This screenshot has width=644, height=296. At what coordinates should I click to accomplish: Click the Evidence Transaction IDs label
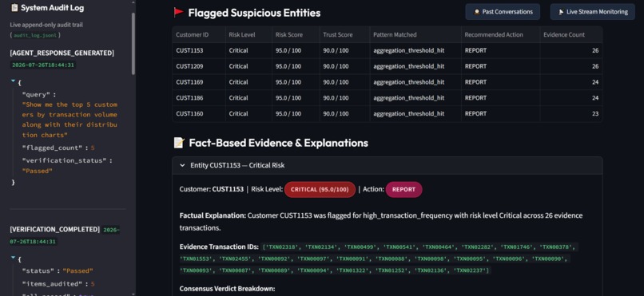[219, 247]
